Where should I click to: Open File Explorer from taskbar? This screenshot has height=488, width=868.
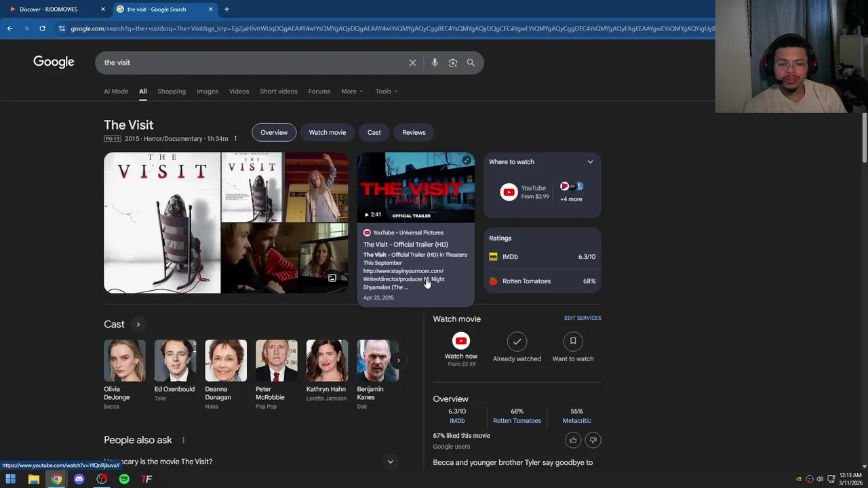pyautogui.click(x=33, y=479)
